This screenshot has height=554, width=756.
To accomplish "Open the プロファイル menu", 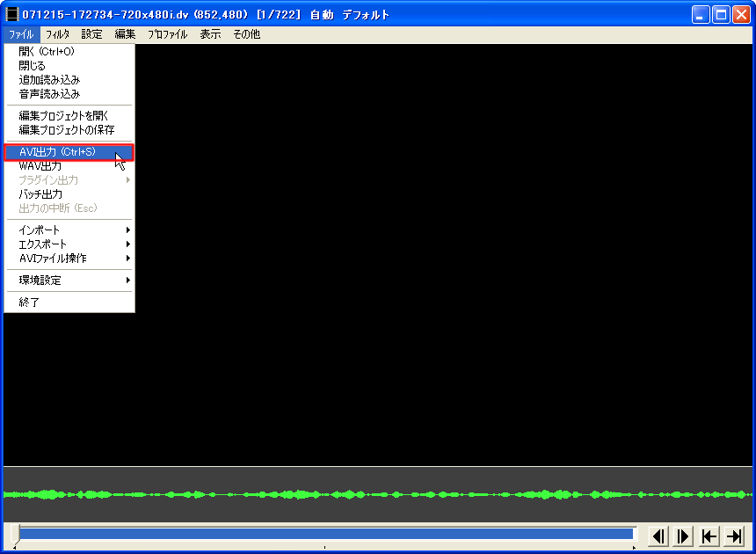I will pos(167,34).
